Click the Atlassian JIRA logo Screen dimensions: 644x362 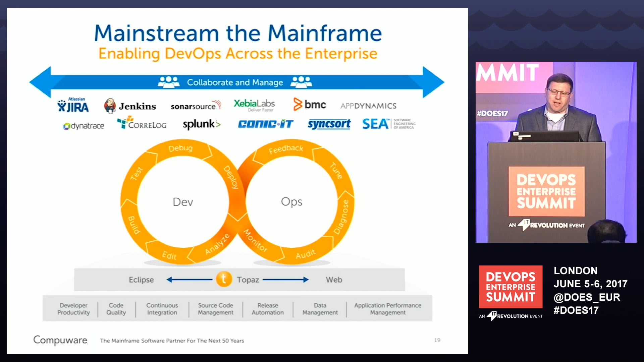[73, 105]
